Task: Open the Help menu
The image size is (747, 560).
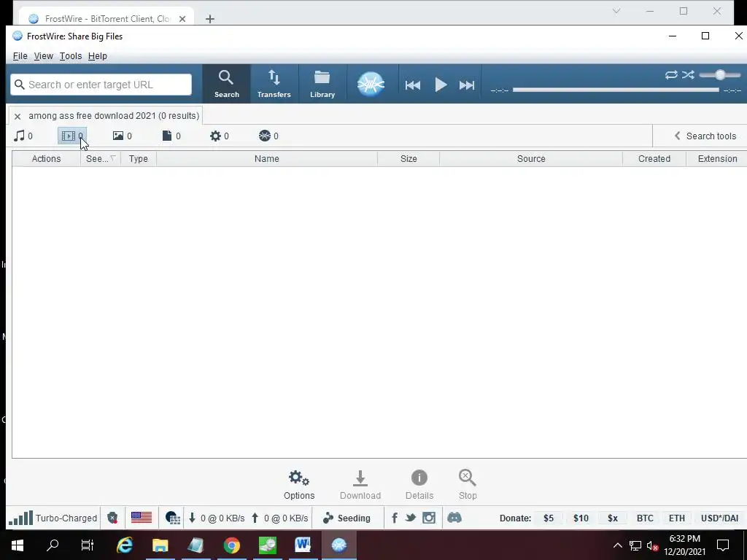Action: click(x=98, y=56)
